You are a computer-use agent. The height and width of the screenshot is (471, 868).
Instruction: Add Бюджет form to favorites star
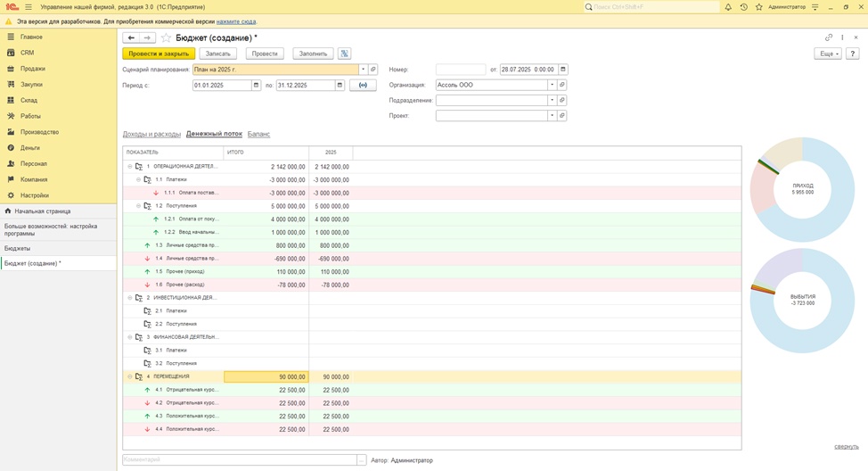[166, 38]
